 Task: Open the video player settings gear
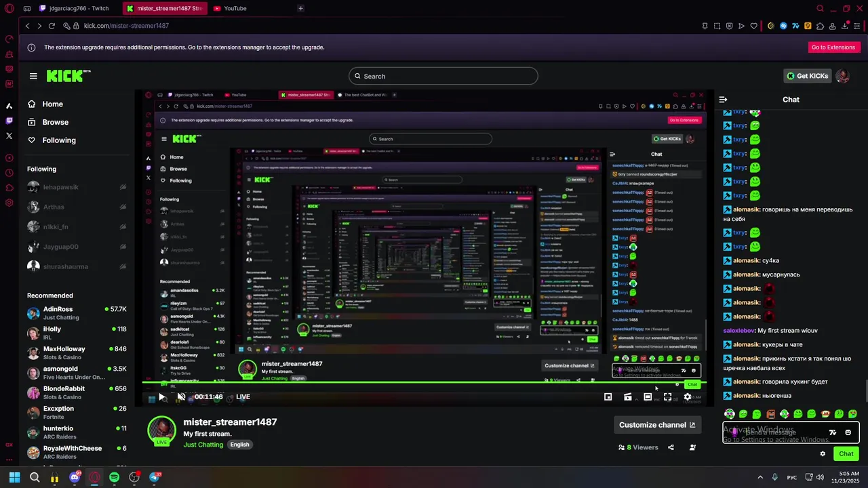point(688,397)
